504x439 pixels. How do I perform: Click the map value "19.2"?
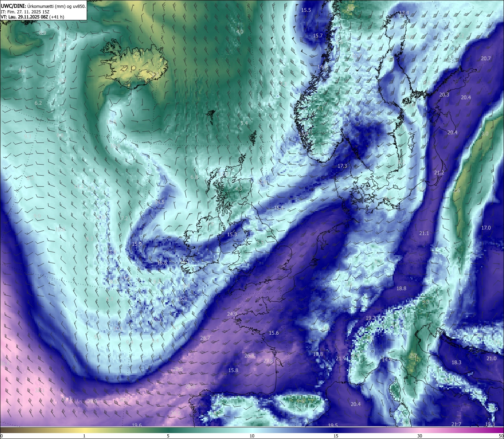point(371,318)
